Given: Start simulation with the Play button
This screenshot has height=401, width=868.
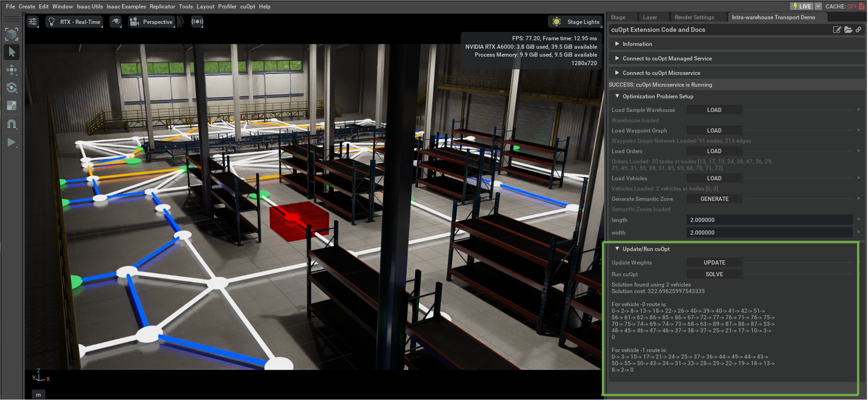Looking at the screenshot, I should [12, 142].
